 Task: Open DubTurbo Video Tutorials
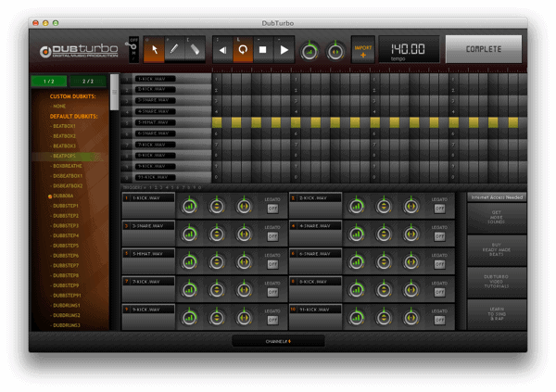click(496, 282)
